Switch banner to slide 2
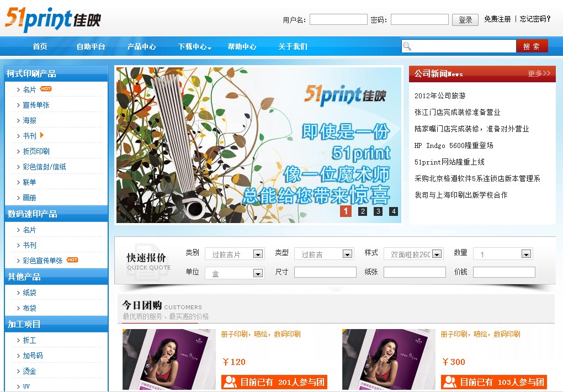The height and width of the screenshot is (392, 563). 363,211
